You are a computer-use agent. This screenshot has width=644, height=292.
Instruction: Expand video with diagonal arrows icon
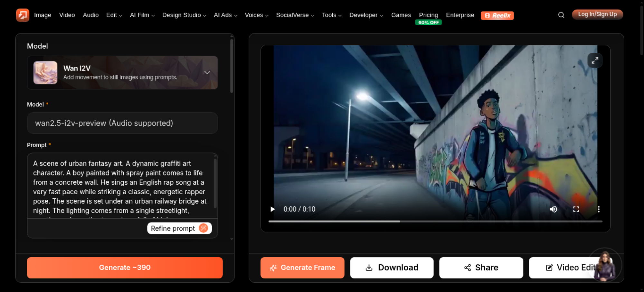click(x=595, y=60)
